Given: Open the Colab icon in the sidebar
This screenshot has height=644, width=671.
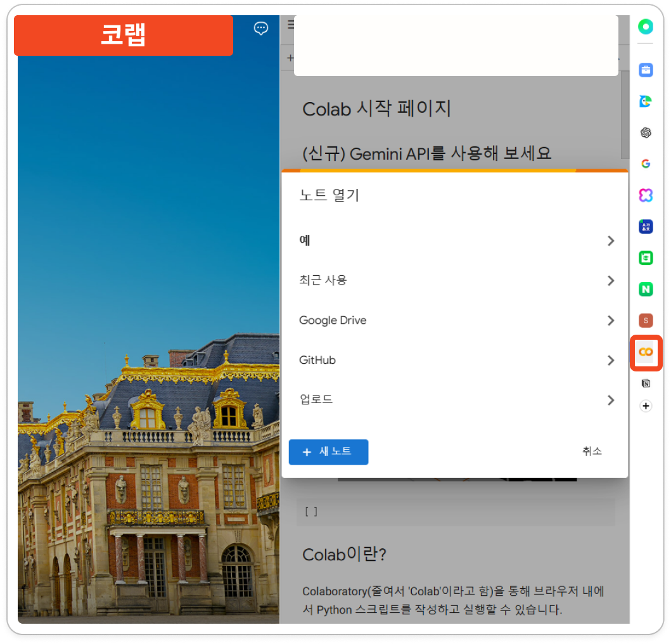Looking at the screenshot, I should coord(646,352).
